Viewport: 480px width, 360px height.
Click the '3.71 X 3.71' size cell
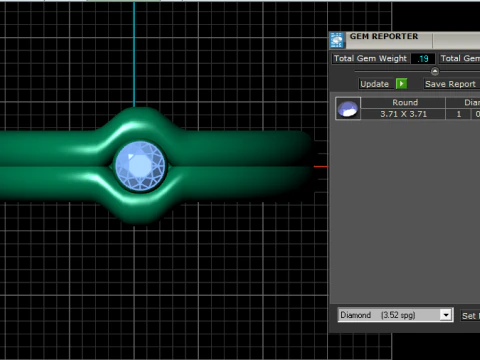pos(404,114)
